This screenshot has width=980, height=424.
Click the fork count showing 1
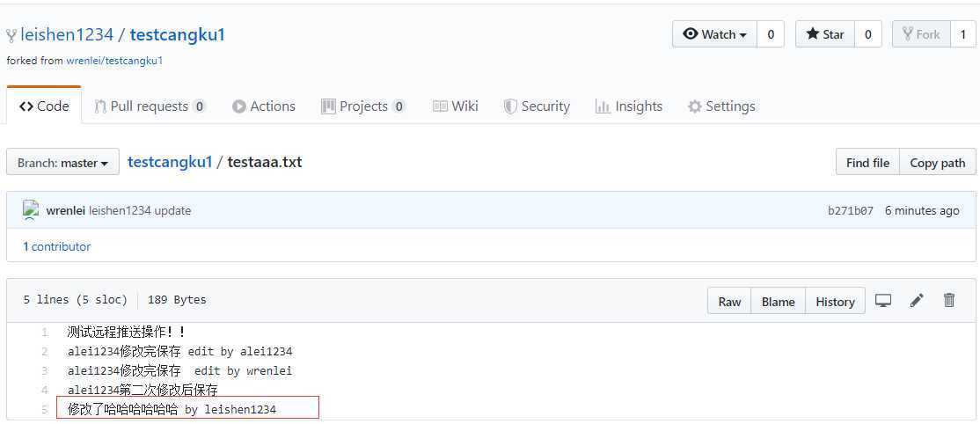click(x=963, y=34)
